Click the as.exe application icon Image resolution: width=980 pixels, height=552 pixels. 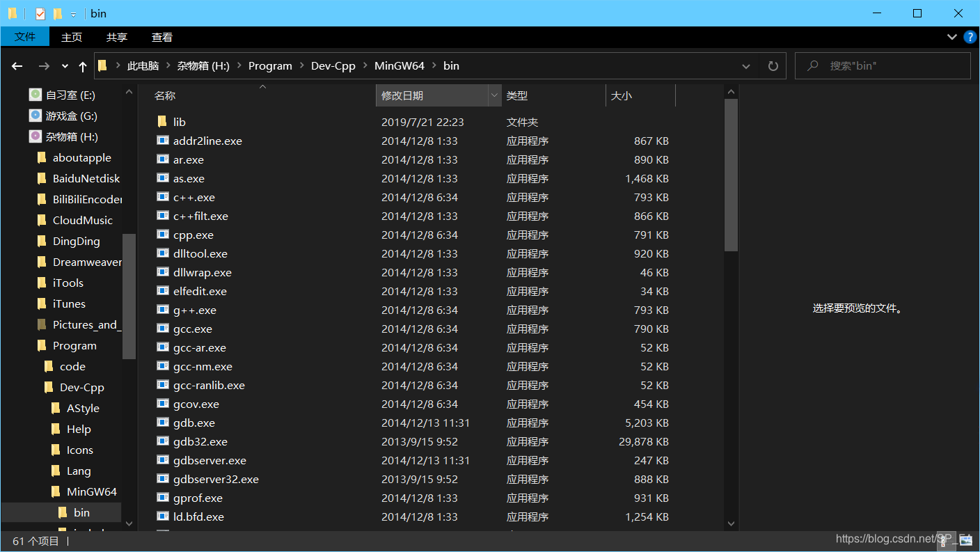coord(162,178)
